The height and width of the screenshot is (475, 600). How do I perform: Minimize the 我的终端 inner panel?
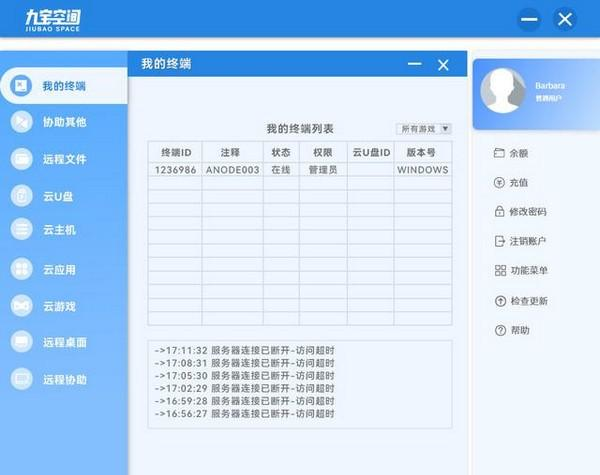[x=414, y=64]
